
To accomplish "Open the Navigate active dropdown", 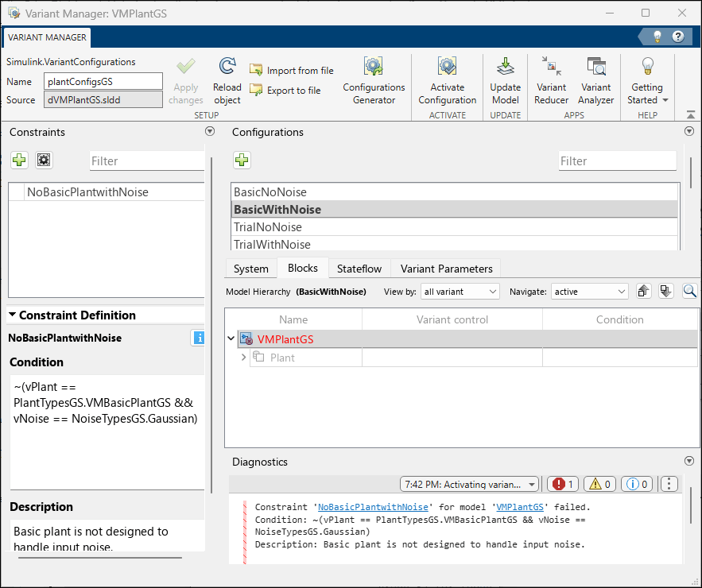I will pos(590,292).
